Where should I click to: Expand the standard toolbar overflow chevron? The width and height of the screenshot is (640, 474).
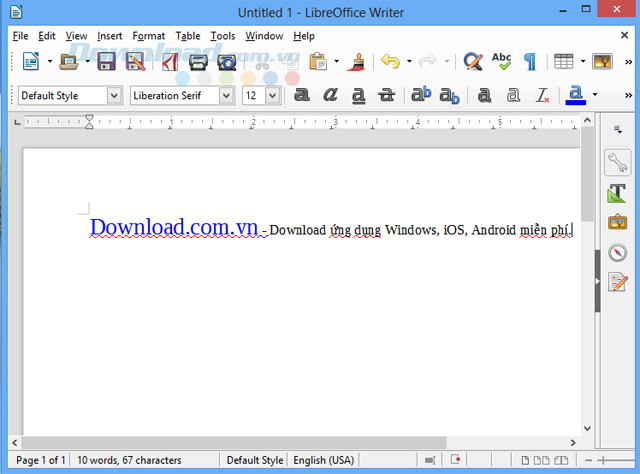629,62
